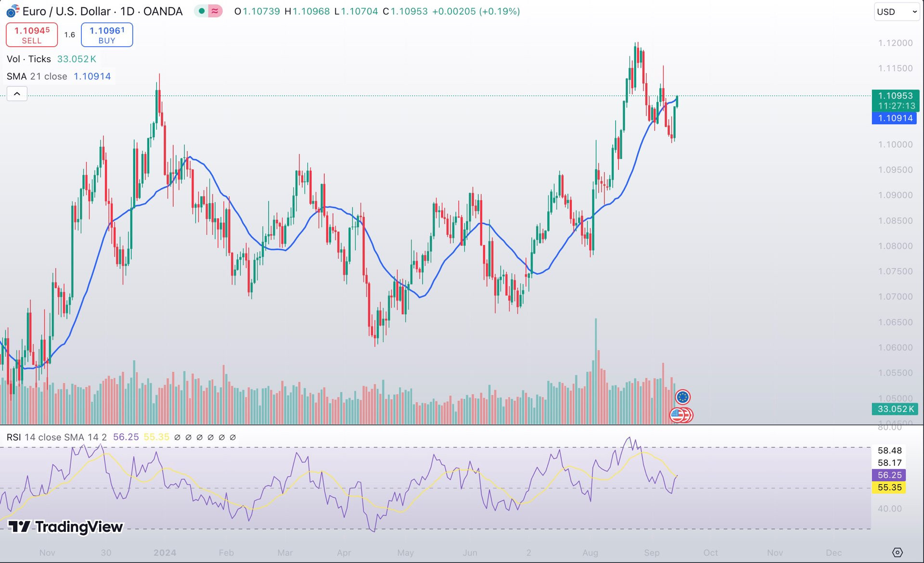924x563 pixels.
Task: Click the Aug label on time axis
Action: click(590, 552)
